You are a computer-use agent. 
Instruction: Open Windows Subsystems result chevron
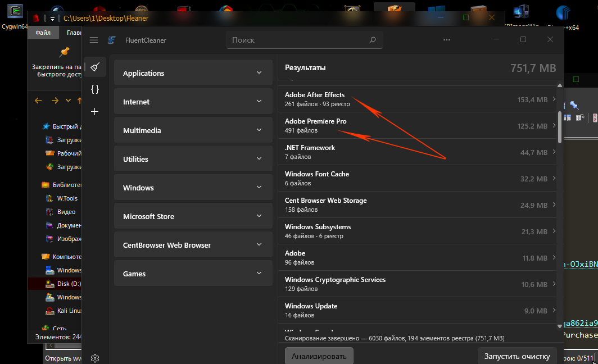click(554, 231)
